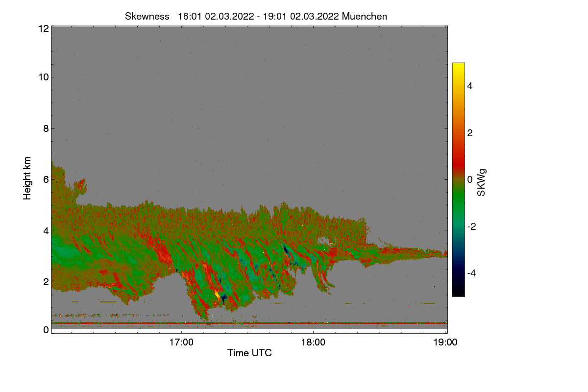Click the SKWg colorbar label

482,182
